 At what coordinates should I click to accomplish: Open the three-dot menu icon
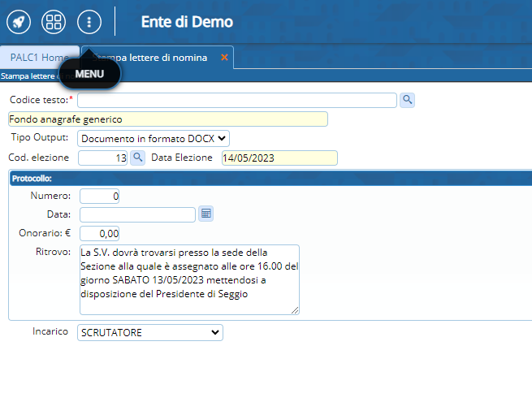[x=89, y=22]
